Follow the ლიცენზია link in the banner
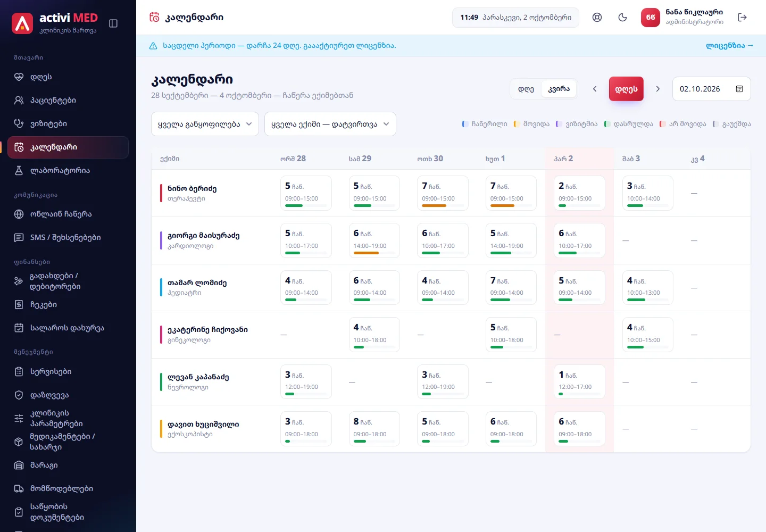The image size is (766, 532). pos(730,46)
